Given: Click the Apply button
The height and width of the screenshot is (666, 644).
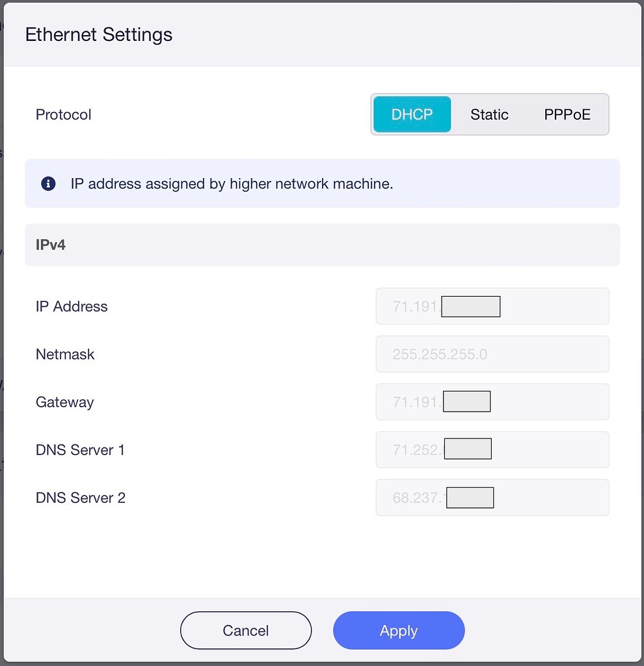Looking at the screenshot, I should 399,630.
